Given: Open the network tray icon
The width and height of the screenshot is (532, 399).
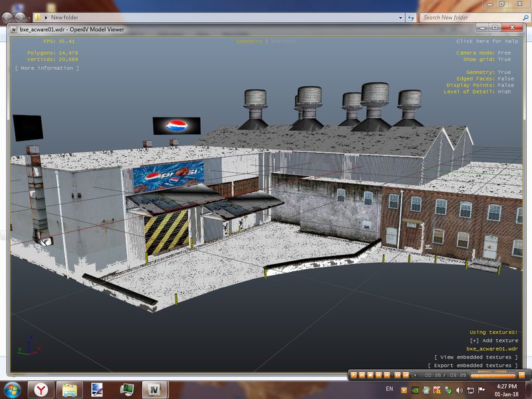Looking at the screenshot, I should click(x=470, y=390).
